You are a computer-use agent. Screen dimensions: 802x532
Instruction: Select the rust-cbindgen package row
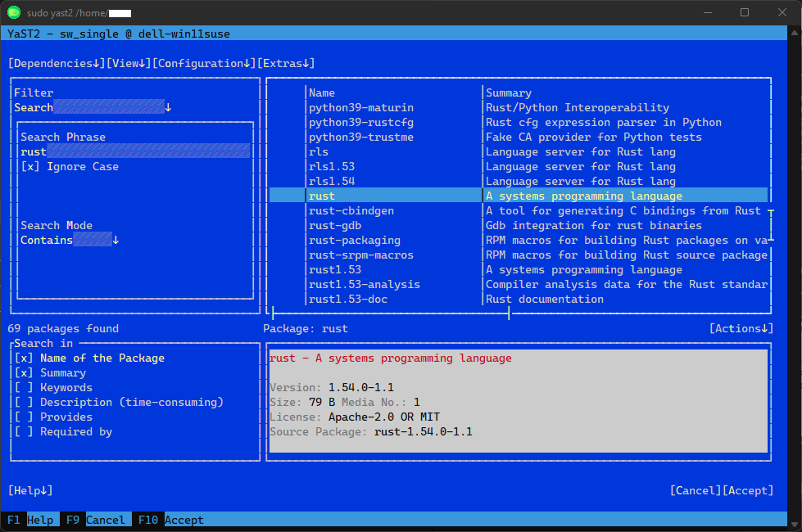519,210
